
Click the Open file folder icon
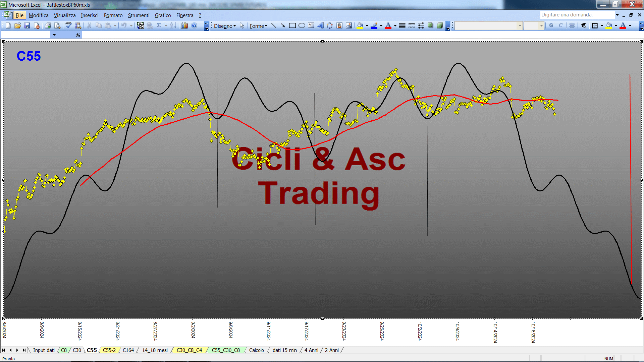click(x=18, y=25)
